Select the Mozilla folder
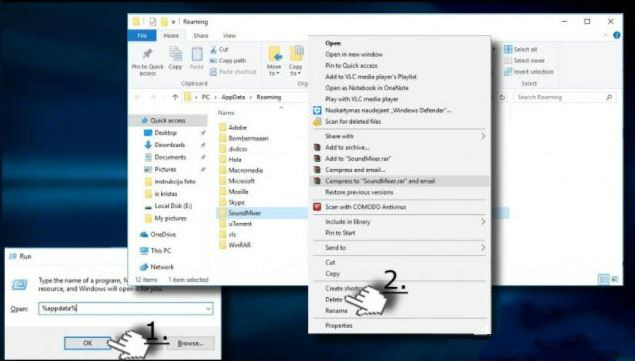 pyautogui.click(x=238, y=191)
